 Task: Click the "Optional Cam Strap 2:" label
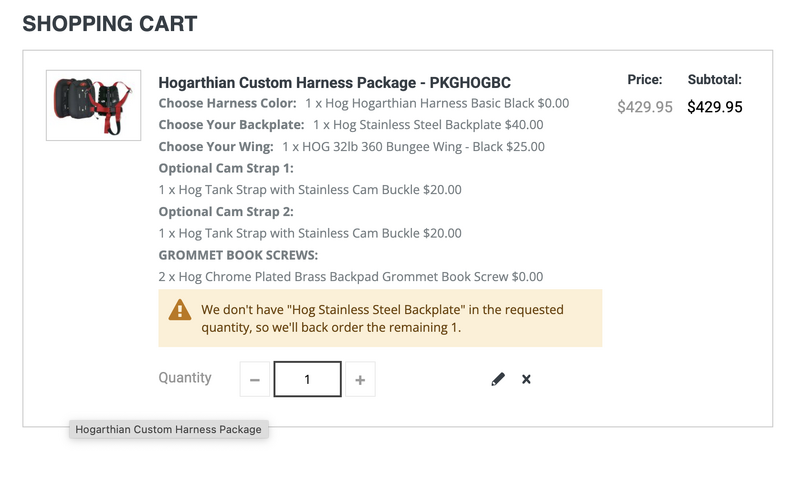226,211
